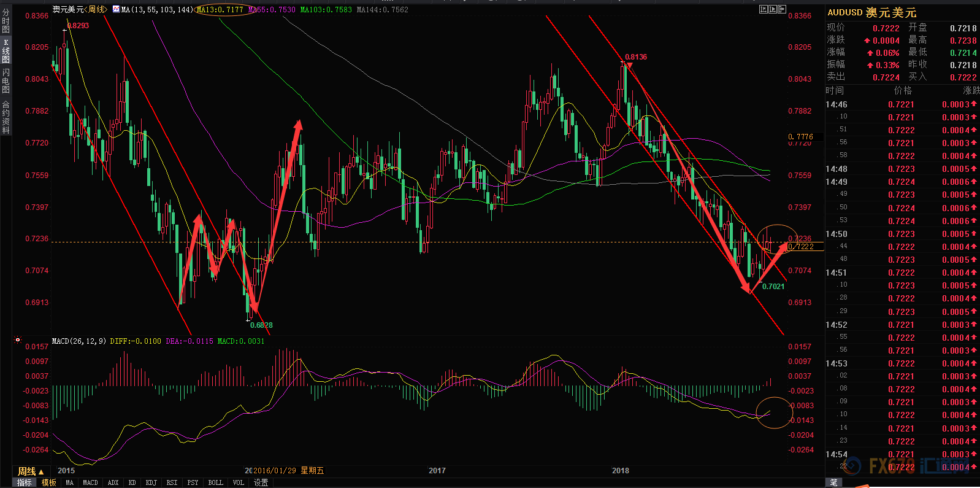
Task: Switch indicator to KDJ
Action: click(x=151, y=483)
